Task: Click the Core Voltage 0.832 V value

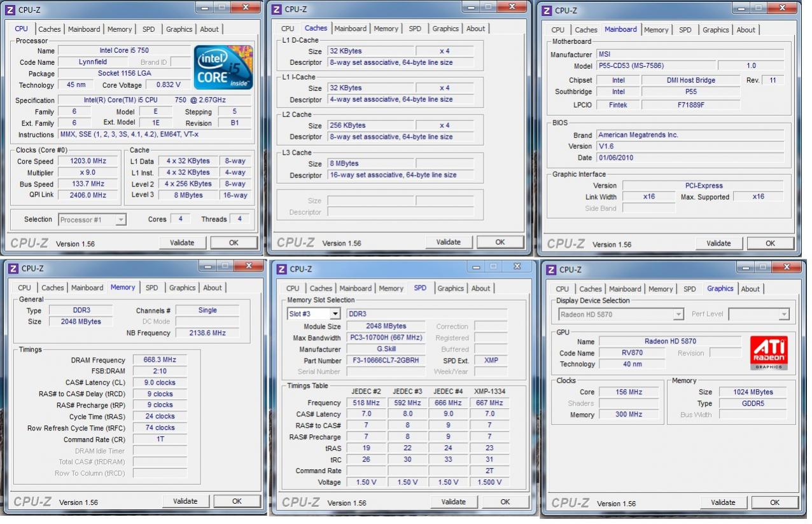Action: [x=167, y=85]
